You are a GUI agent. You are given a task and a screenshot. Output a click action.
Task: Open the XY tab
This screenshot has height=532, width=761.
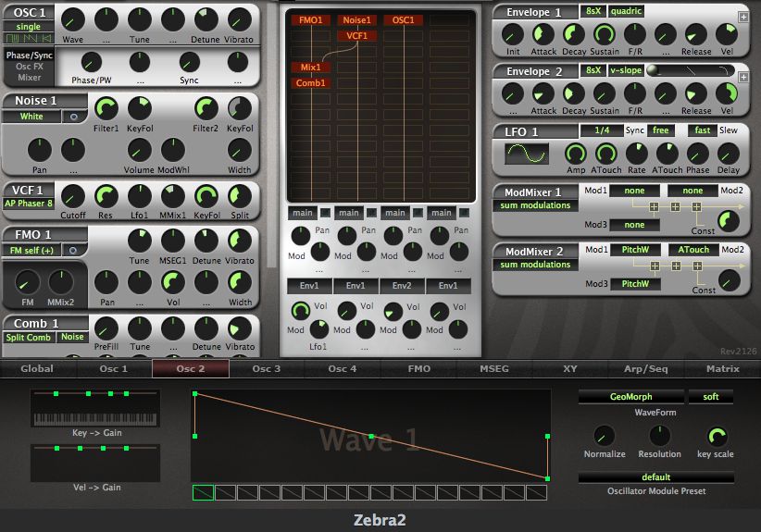tap(570, 368)
